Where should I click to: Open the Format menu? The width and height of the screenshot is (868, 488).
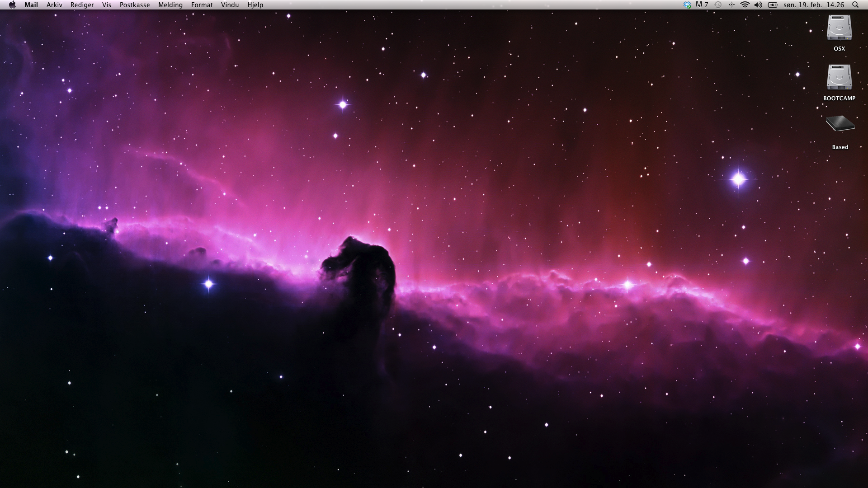pyautogui.click(x=202, y=5)
